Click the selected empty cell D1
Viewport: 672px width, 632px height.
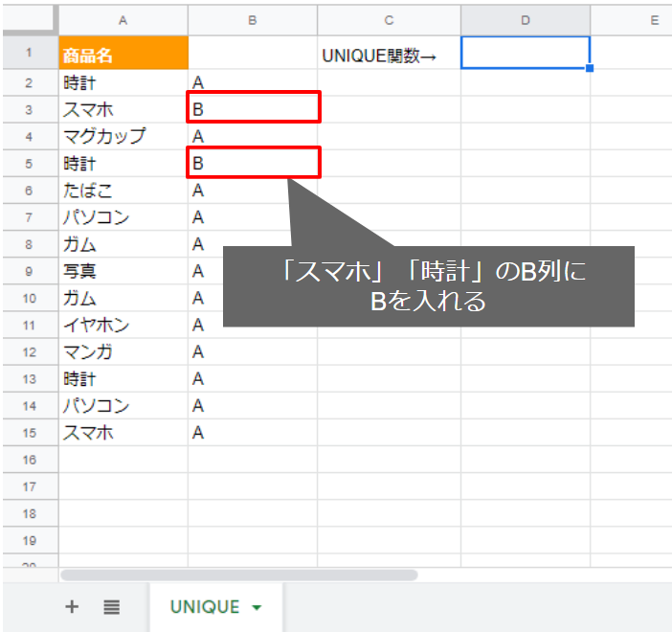click(x=526, y=53)
